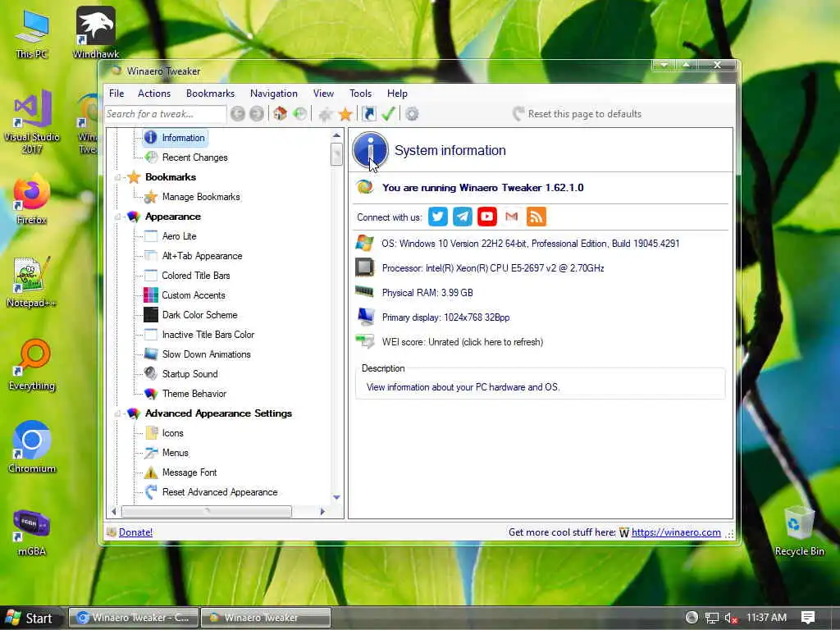Click the muted volume tray icon

coord(731,618)
